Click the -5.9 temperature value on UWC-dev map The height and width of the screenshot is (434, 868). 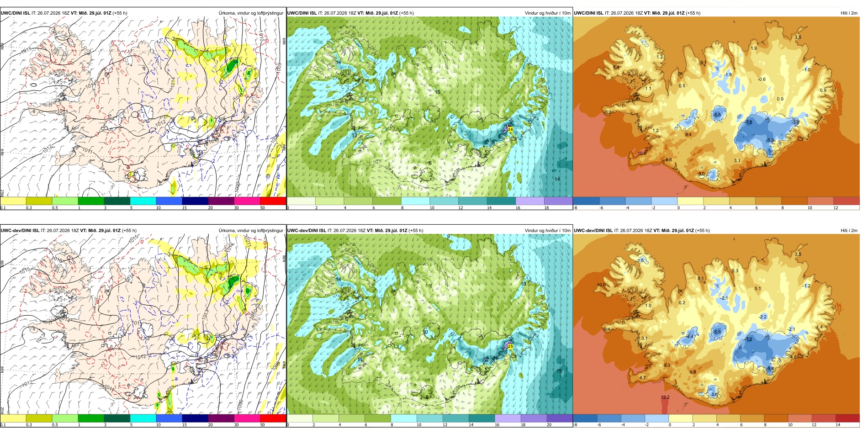click(717, 332)
